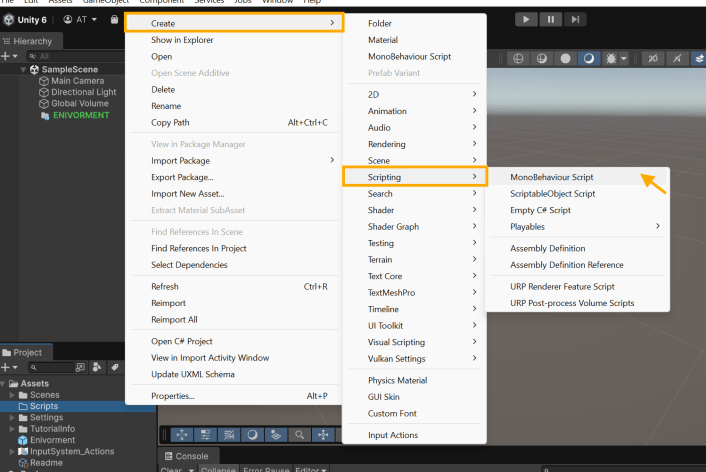Select Empty C# Script entry
The height and width of the screenshot is (472, 706).
click(x=578, y=210)
